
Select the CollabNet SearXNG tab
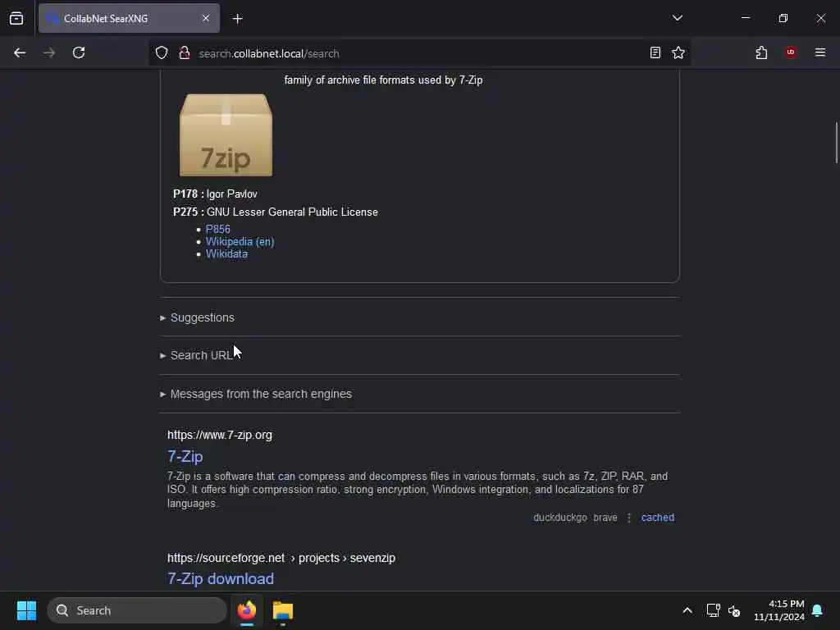tap(129, 18)
